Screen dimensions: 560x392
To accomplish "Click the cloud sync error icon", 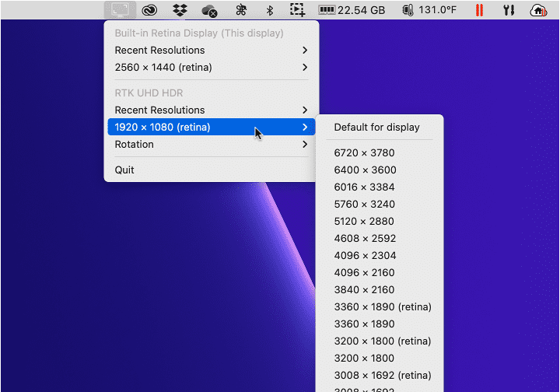I will tap(209, 10).
